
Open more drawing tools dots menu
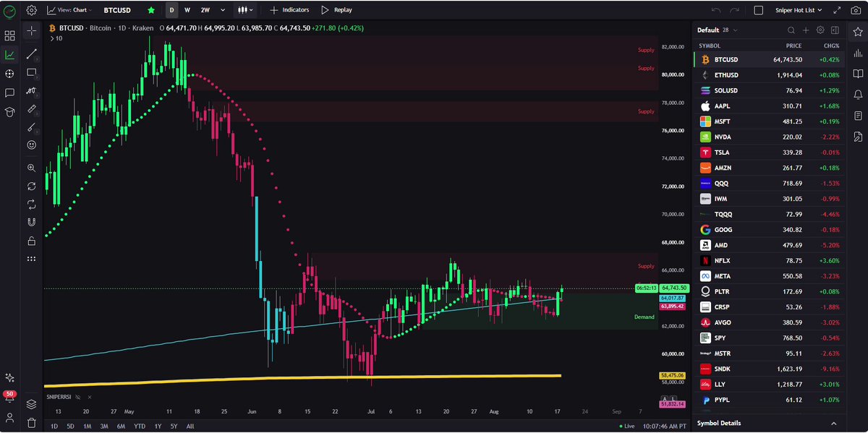pyautogui.click(x=31, y=259)
